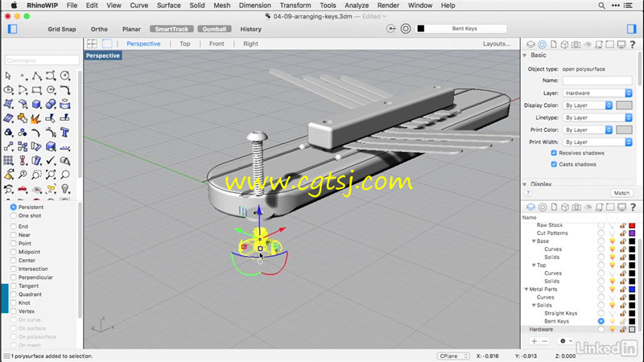Open camera tab in upper inspector panel
Viewport: 644px width, 362px height.
(576, 44)
